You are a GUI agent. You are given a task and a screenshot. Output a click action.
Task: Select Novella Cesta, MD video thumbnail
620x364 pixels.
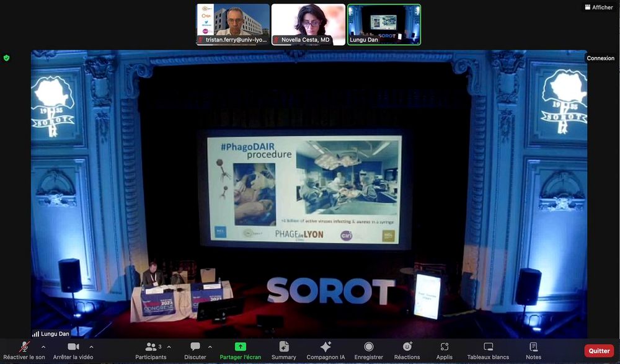[x=308, y=25]
